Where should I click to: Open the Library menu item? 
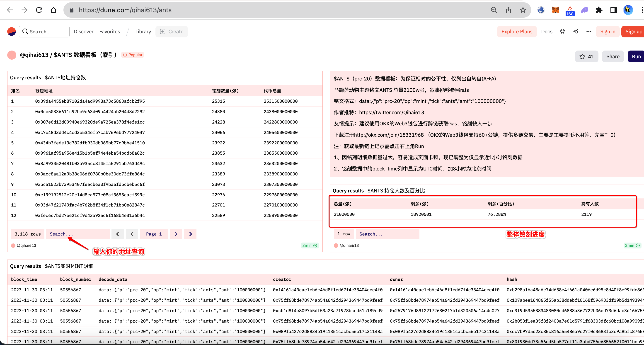tap(143, 32)
